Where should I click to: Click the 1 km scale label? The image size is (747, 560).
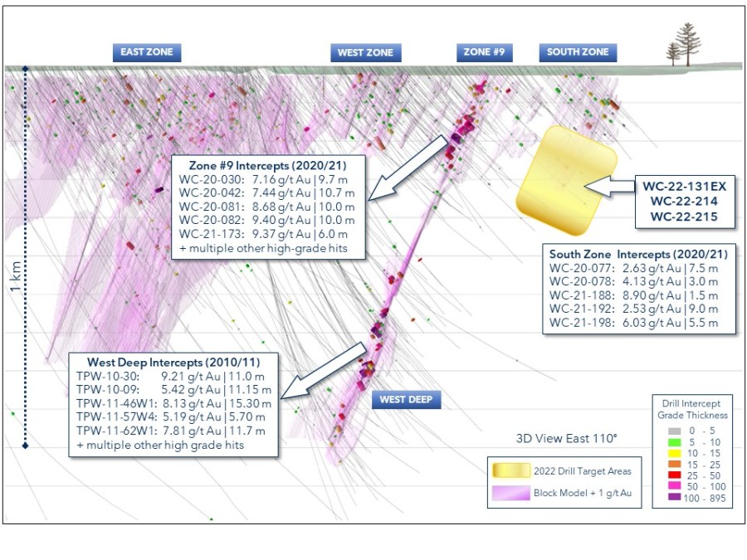(16, 276)
